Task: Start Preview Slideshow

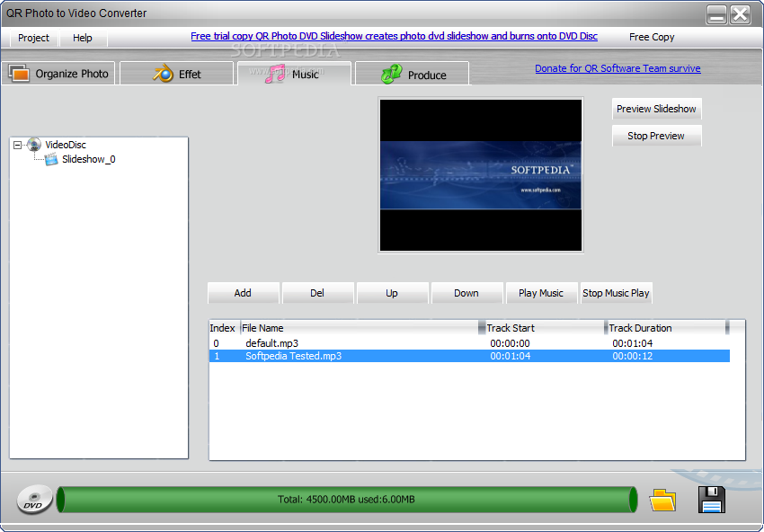Action: (656, 109)
